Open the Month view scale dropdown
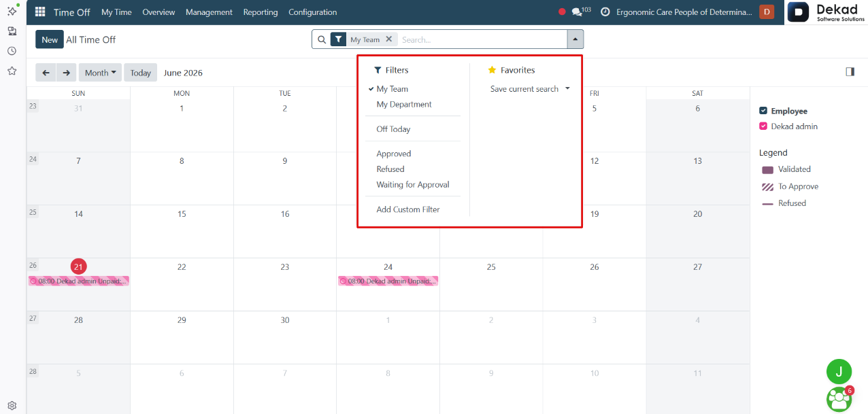This screenshot has width=868, height=414. [99, 73]
